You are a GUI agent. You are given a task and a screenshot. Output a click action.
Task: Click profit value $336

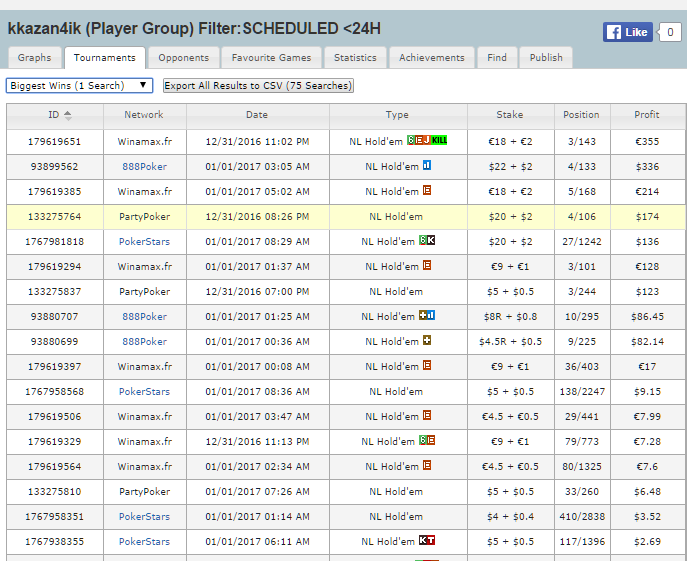[x=647, y=167]
